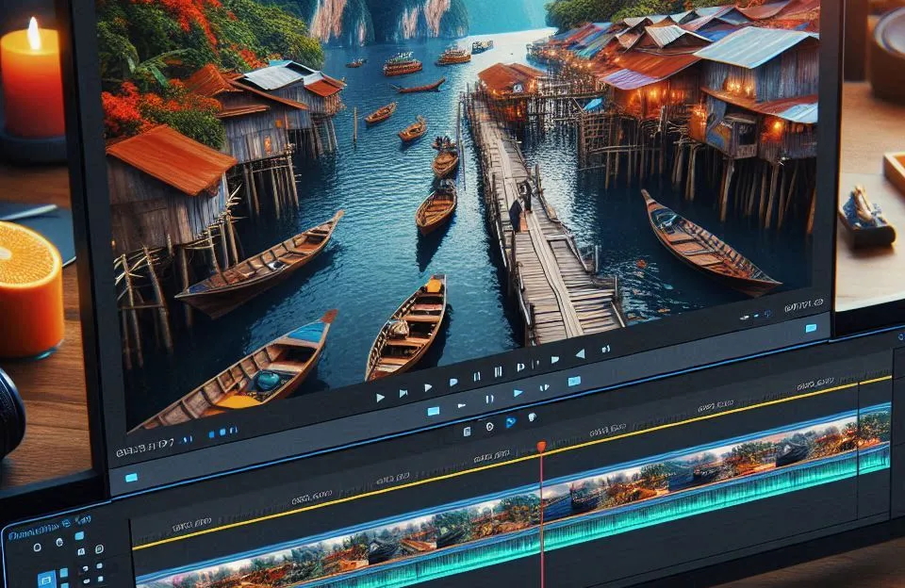Click the large blue square icon in the bottom-left panel
905x588 pixels.
(45, 579)
